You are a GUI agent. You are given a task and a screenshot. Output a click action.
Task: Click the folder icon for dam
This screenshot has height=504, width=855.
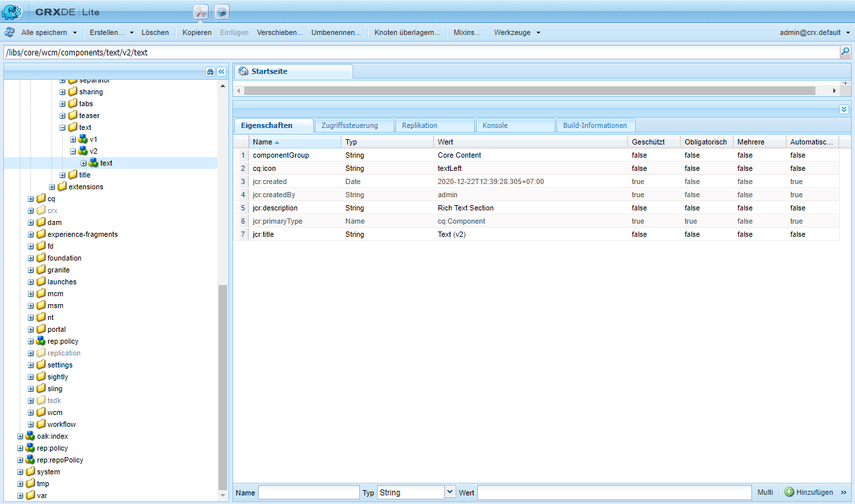click(41, 222)
